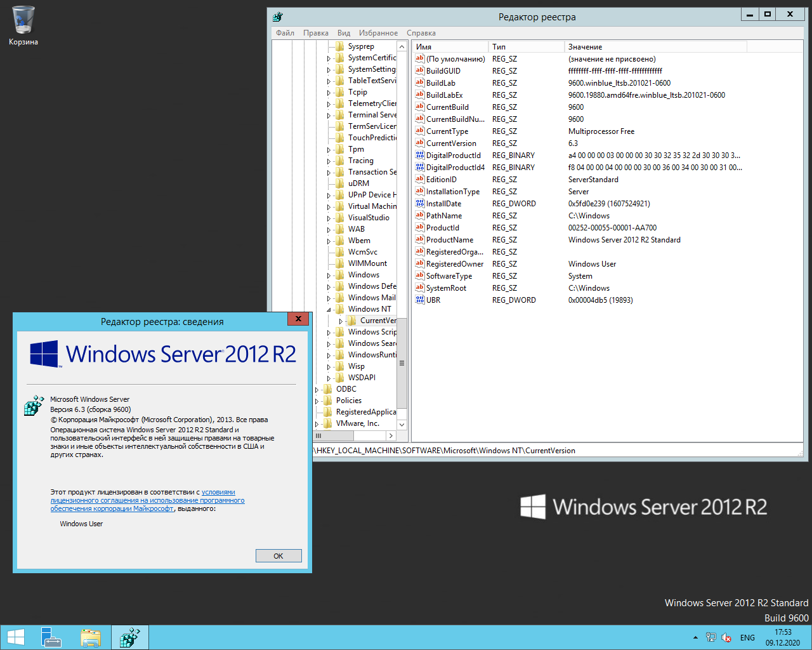The width and height of the screenshot is (812, 650).
Task: Open the Файл menu
Action: pos(285,33)
